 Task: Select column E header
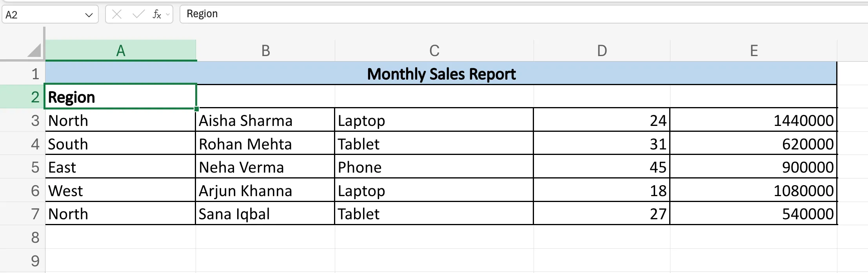pyautogui.click(x=754, y=51)
